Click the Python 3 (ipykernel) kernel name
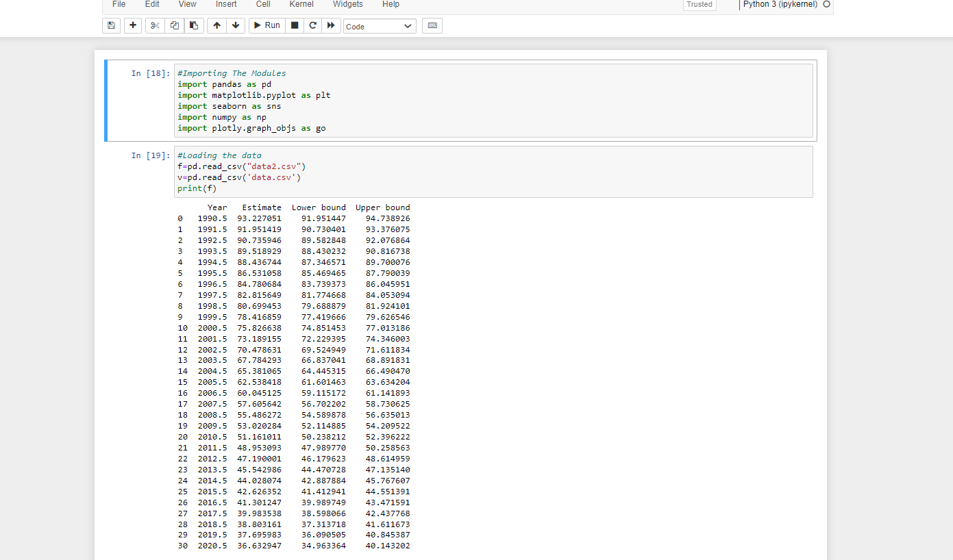 click(780, 4)
